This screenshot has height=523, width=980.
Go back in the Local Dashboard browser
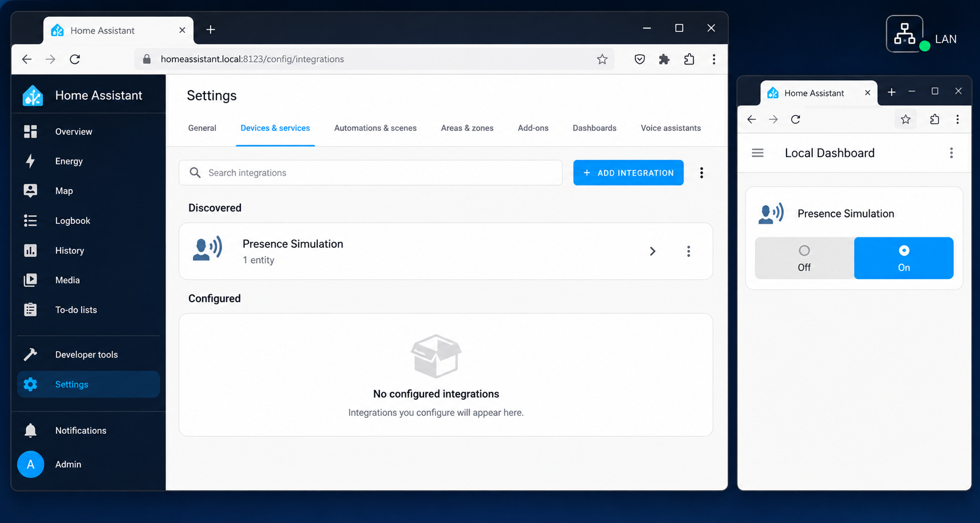click(x=752, y=119)
